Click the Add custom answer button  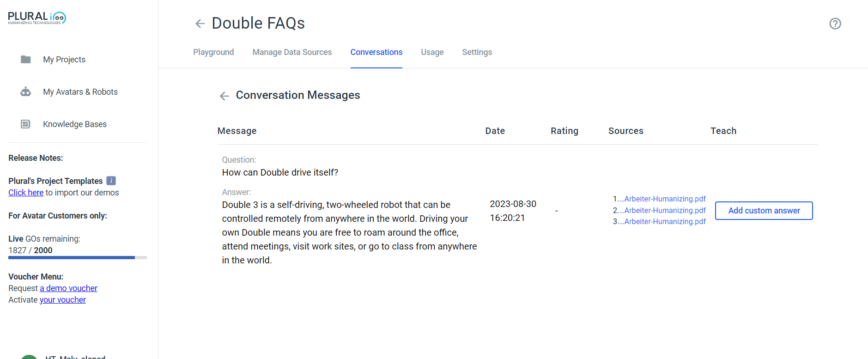tap(764, 211)
